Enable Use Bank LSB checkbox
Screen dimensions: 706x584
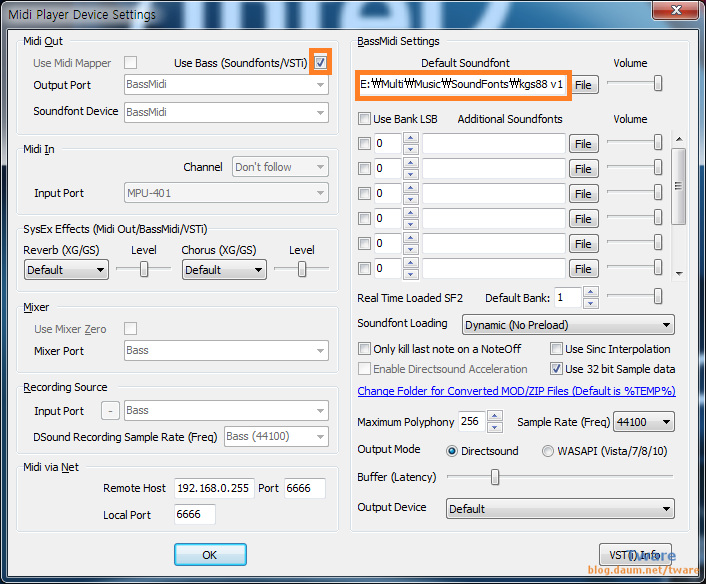point(364,119)
